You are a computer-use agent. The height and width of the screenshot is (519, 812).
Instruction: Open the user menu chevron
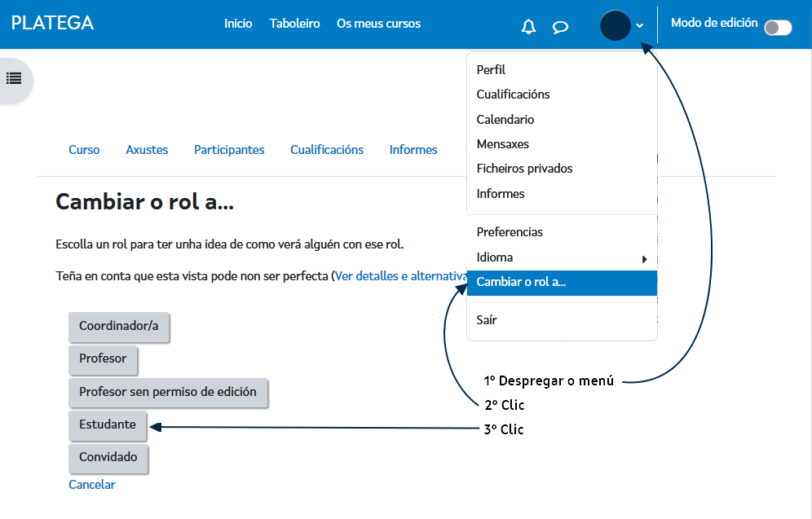click(639, 26)
